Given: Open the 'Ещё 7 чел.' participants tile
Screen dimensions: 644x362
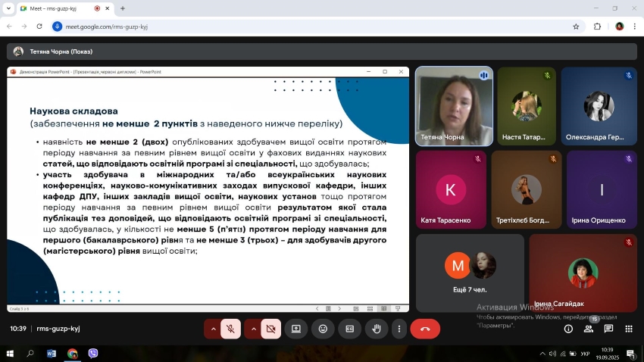Looking at the screenshot, I should [469, 273].
